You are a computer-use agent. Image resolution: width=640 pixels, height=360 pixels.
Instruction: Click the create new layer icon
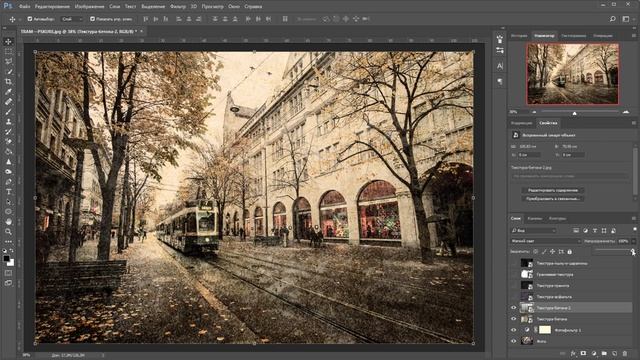[x=614, y=353]
